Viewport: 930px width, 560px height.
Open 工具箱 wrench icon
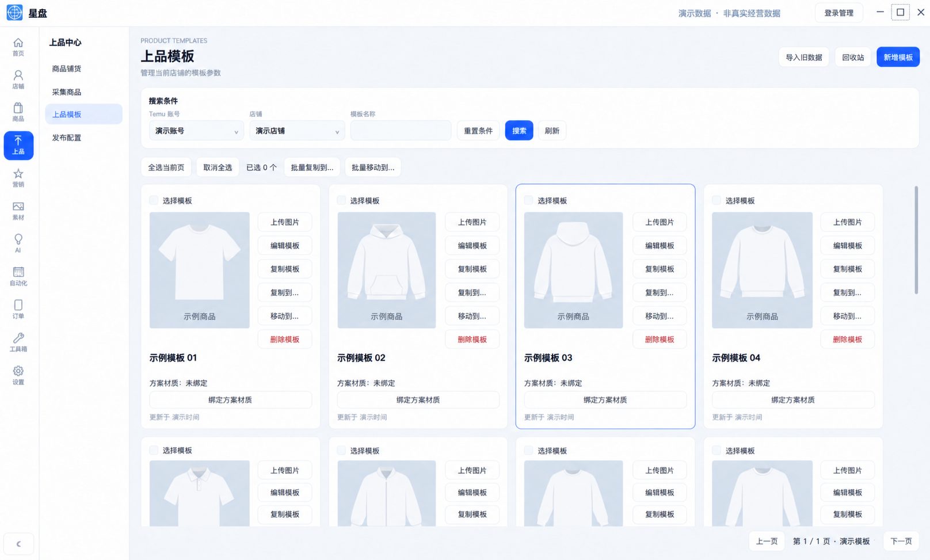pyautogui.click(x=18, y=342)
